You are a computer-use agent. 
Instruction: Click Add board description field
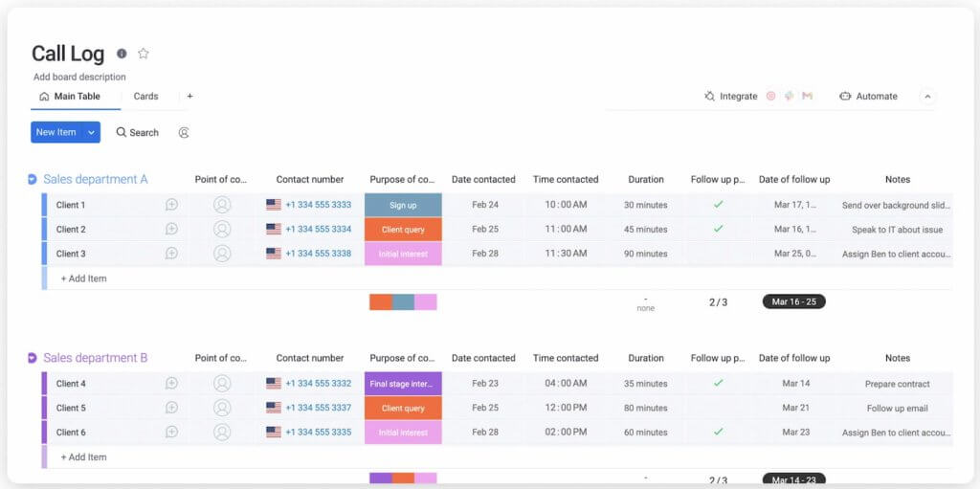pyautogui.click(x=79, y=77)
